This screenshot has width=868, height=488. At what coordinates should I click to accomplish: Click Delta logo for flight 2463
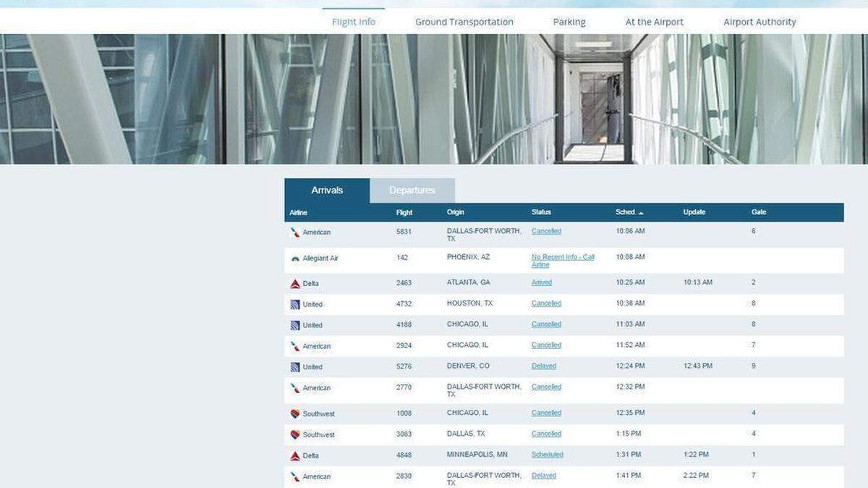click(295, 284)
